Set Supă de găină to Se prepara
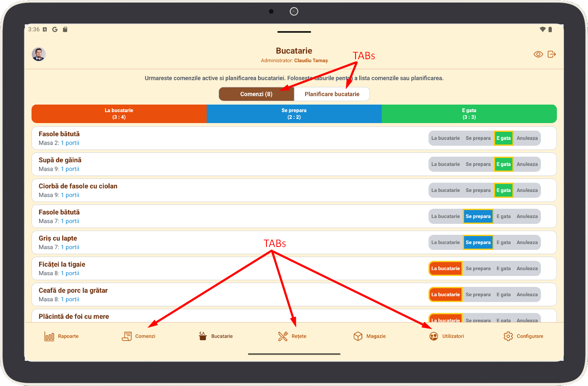The width and height of the screenshot is (588, 386). click(x=478, y=164)
